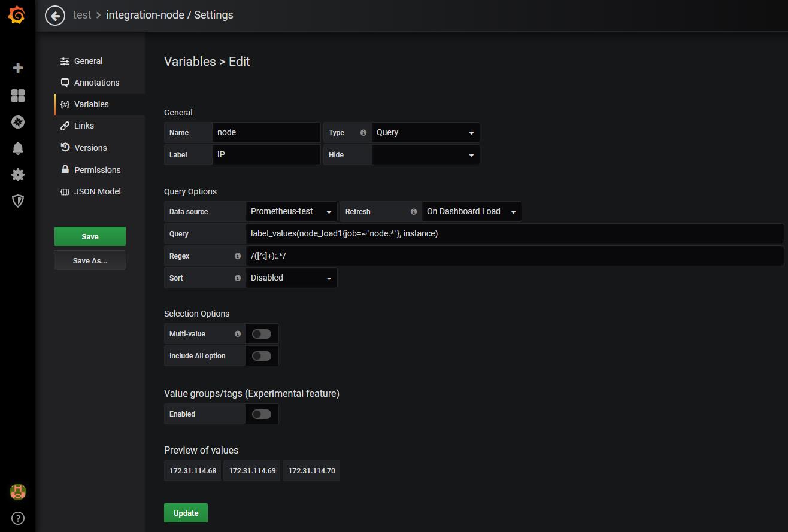Enable the Include All option switch
The image size is (788, 532).
[262, 356]
